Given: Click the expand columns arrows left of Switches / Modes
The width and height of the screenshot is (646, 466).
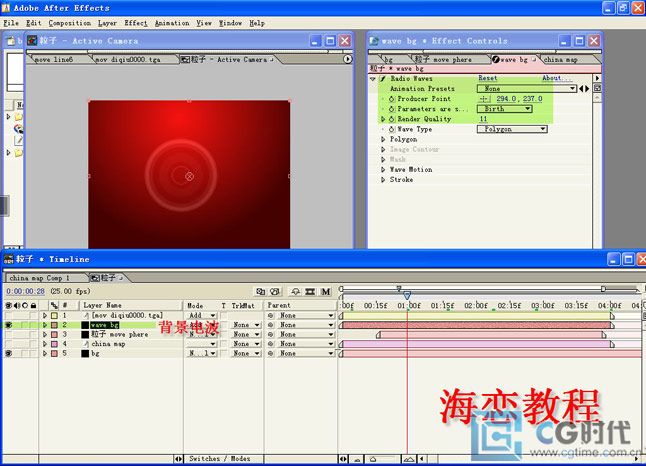Looking at the screenshot, I should click(x=178, y=459).
